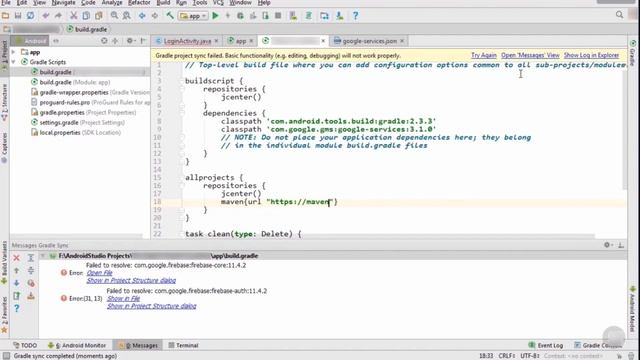Open the Build menu
Viewport: 640px width, 360px height.
point(163,2)
